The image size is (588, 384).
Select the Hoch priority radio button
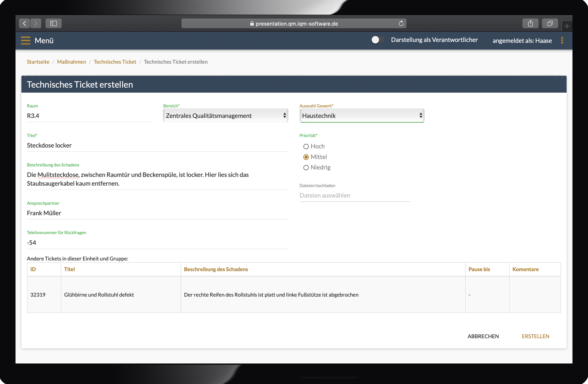pos(306,147)
